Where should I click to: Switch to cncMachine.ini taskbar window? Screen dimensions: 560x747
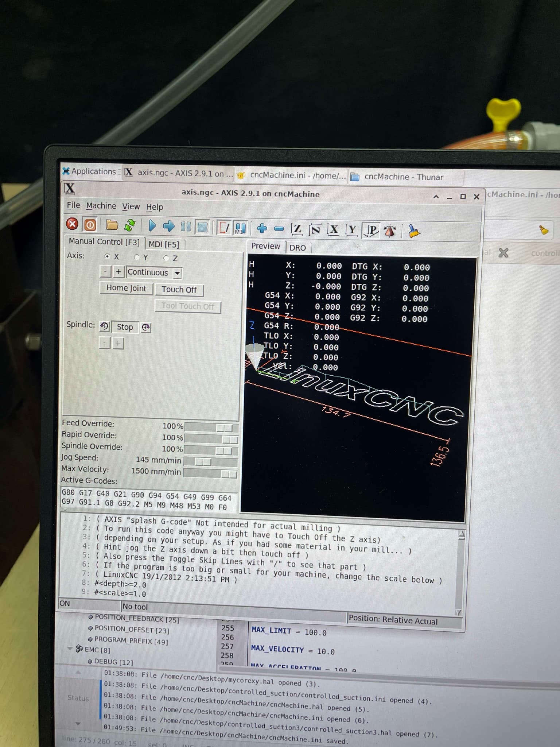tap(291, 175)
